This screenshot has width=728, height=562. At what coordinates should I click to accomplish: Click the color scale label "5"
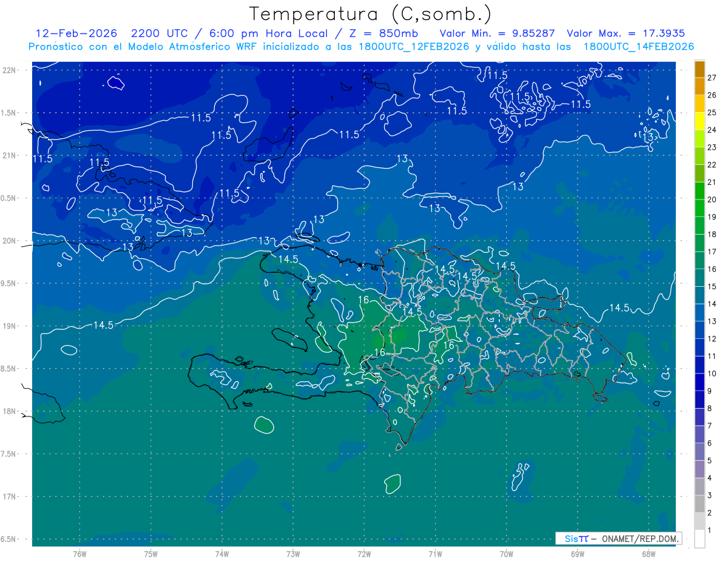point(710,461)
